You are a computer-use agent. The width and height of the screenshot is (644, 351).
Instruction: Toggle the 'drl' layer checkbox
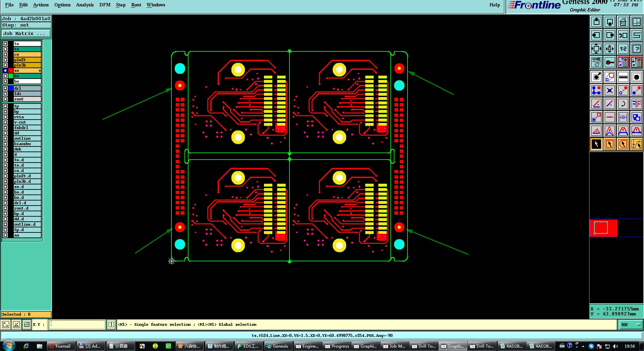tap(5, 88)
